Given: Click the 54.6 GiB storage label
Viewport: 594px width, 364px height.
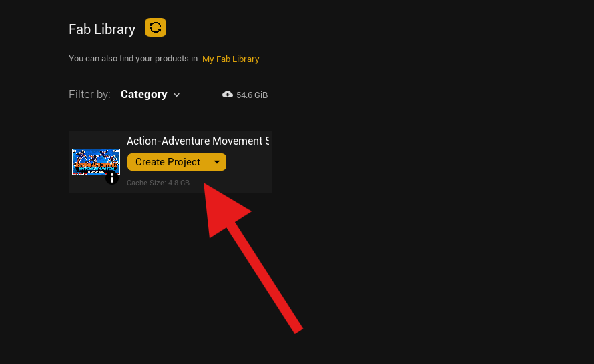Looking at the screenshot, I should tap(252, 95).
